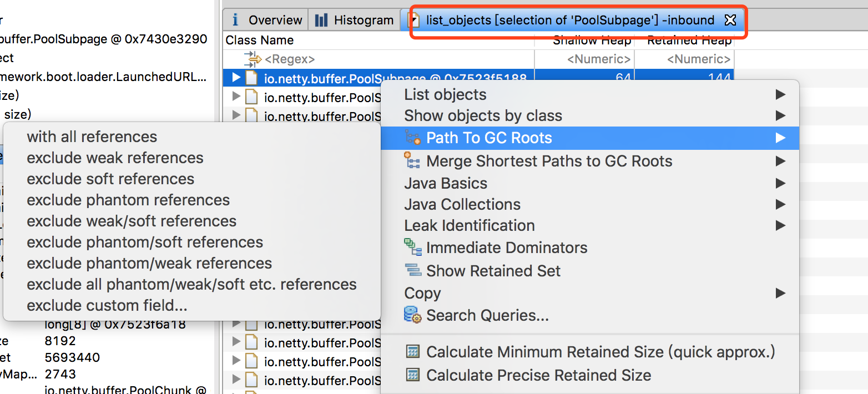The width and height of the screenshot is (868, 394).
Task: Close the list_objects tab
Action: click(730, 21)
